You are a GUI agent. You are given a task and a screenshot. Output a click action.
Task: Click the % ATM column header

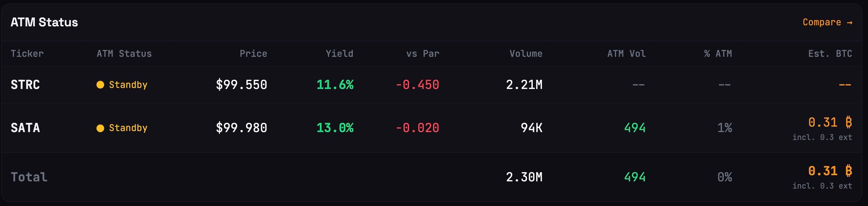[x=718, y=54]
